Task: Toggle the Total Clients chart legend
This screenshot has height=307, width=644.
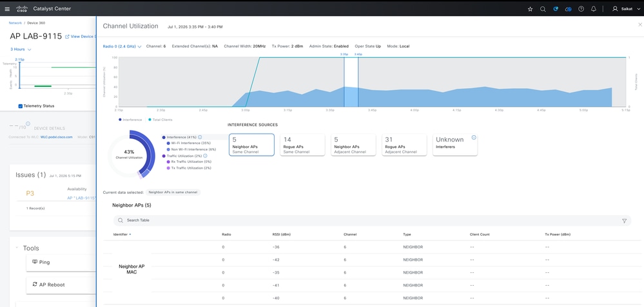Action: [x=160, y=120]
